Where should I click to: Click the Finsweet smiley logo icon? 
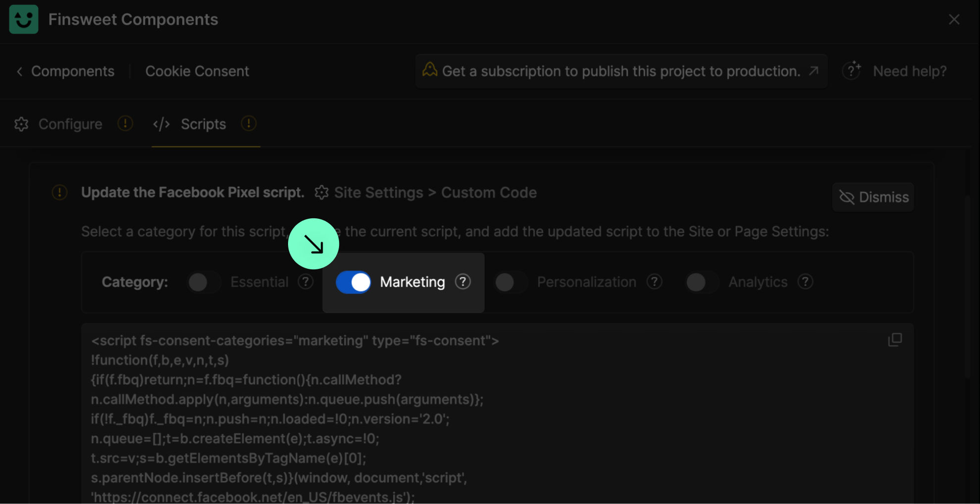(24, 19)
